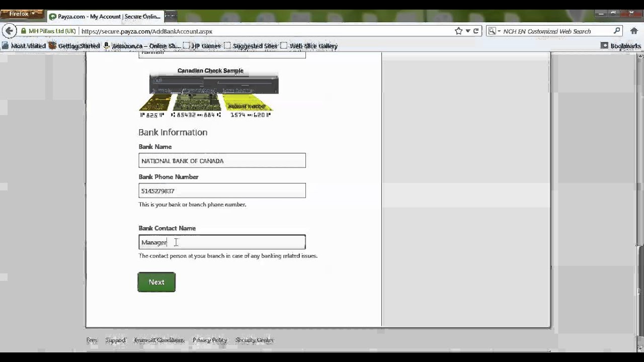
Task: Open the URL history dropdown arrow
Action: click(x=468, y=31)
